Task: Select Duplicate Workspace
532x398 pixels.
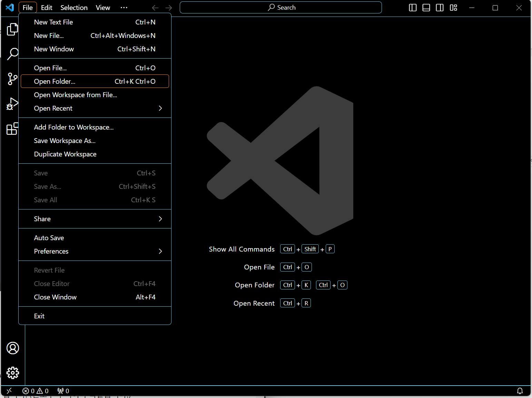Action: pyautogui.click(x=95, y=154)
